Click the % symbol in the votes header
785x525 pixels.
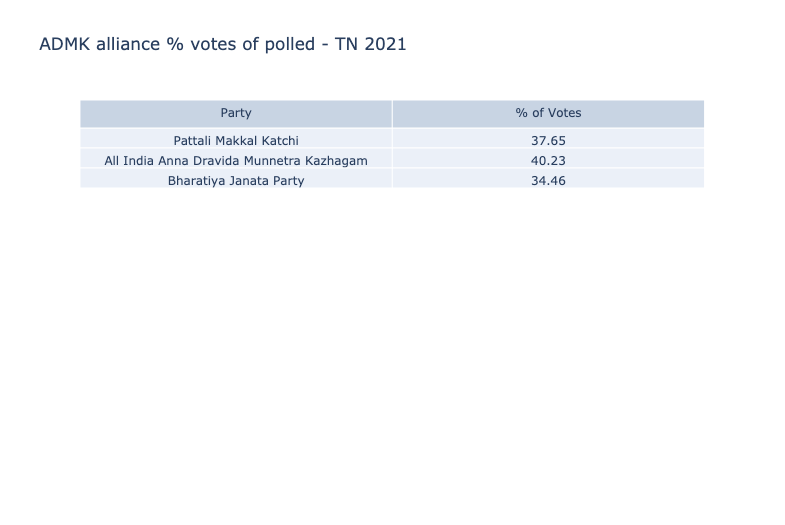pyautogui.click(x=522, y=113)
